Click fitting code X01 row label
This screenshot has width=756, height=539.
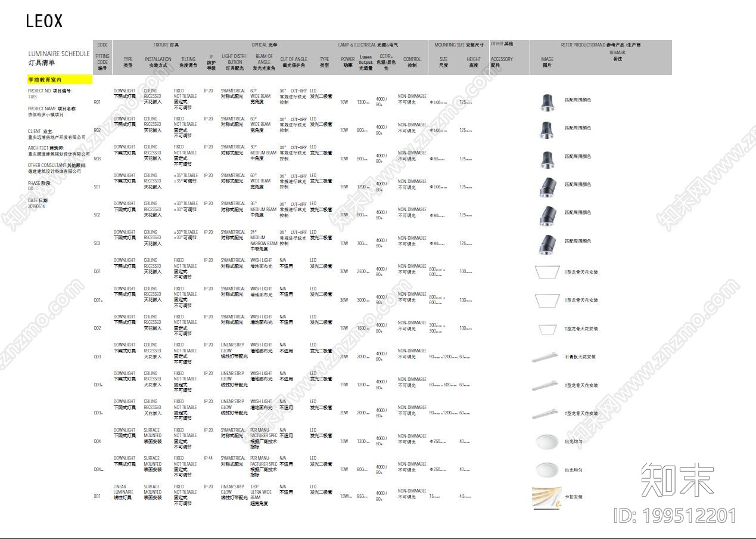(97, 496)
